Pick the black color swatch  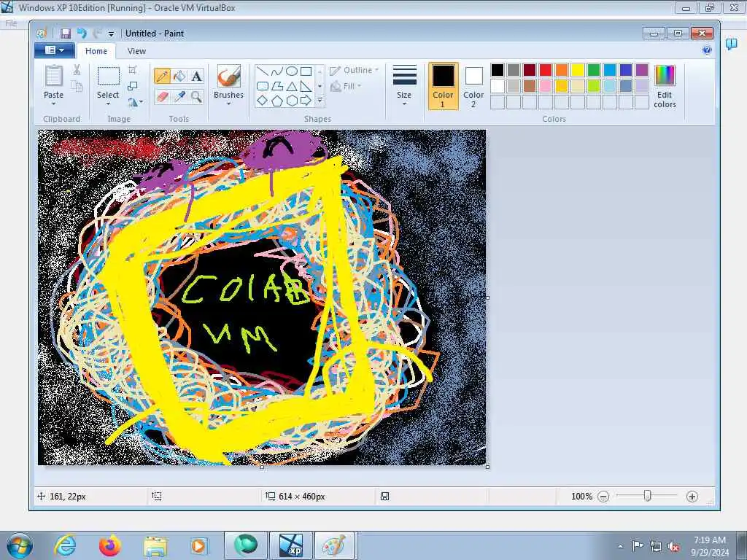[x=498, y=70]
